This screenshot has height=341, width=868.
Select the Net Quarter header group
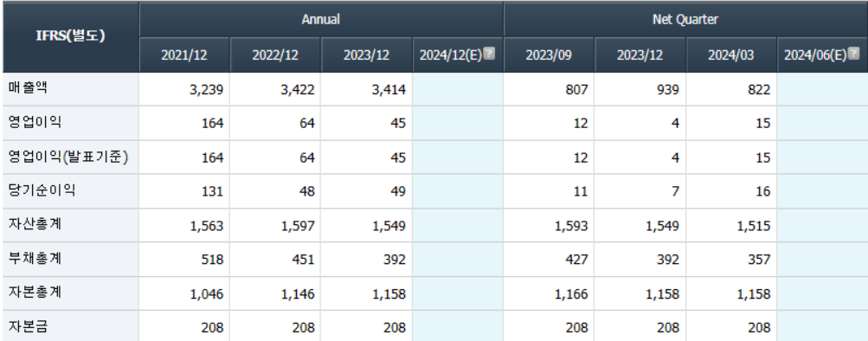click(685, 19)
